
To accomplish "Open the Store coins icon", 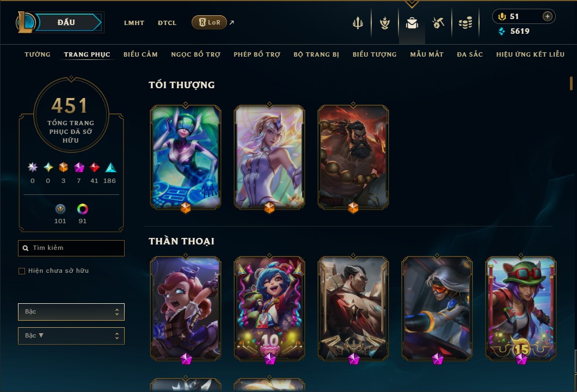I will coord(465,23).
